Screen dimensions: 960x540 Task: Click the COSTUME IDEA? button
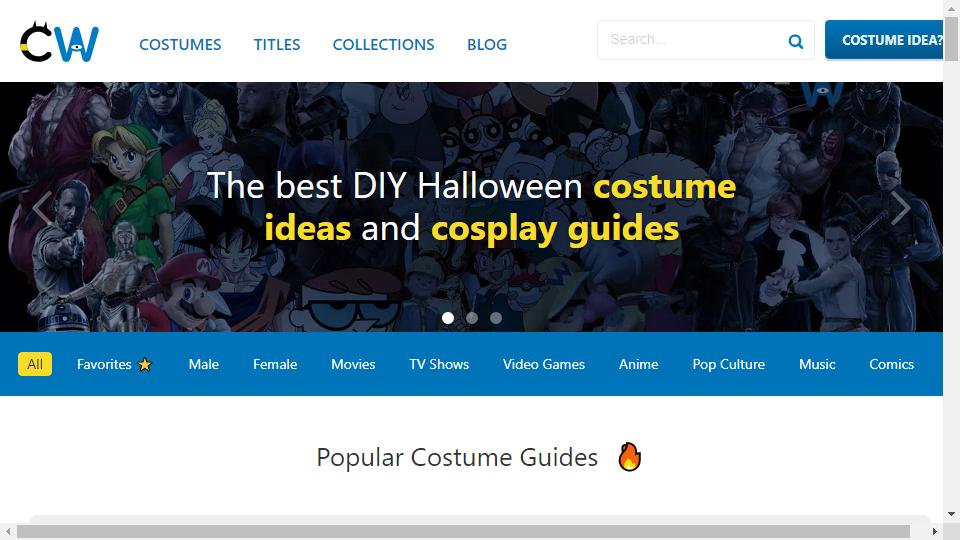(x=884, y=40)
